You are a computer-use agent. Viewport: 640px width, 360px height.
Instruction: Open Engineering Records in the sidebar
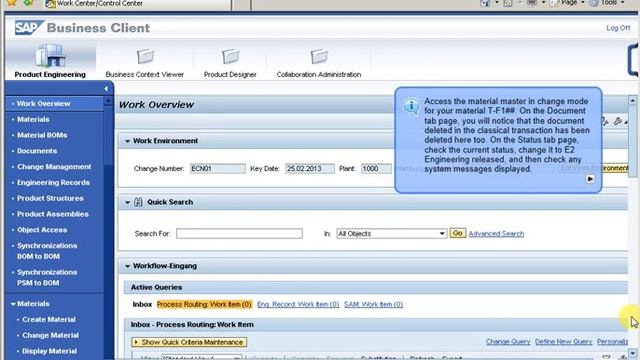coord(53,182)
